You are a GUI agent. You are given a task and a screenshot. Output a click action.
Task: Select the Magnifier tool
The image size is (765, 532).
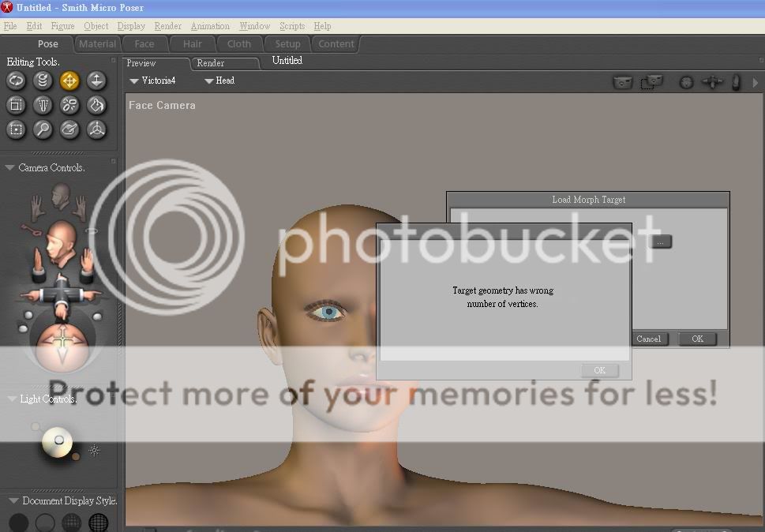click(x=43, y=129)
